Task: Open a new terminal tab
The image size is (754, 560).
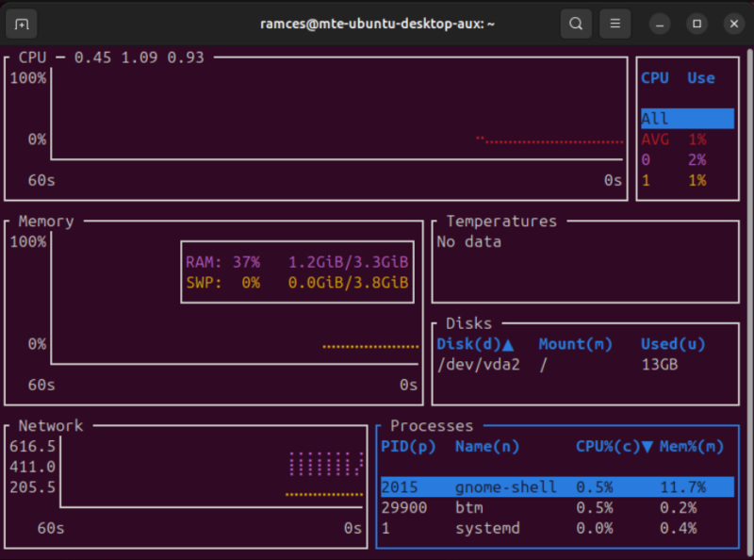Action: click(21, 24)
